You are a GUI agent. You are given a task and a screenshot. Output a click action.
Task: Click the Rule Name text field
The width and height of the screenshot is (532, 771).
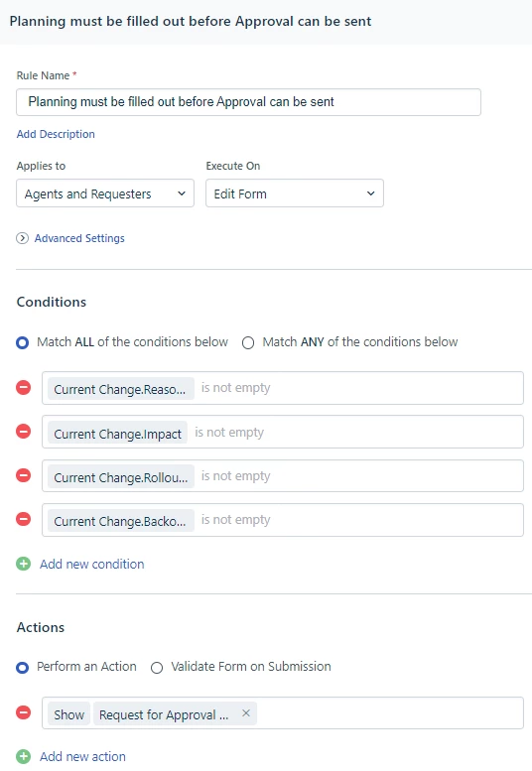tap(248, 102)
